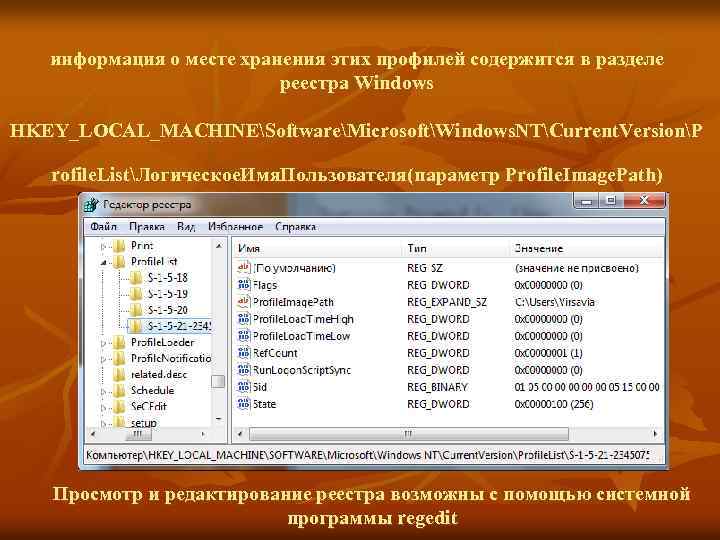Click the ProfileImagePath string icon
Image resolution: width=720 pixels, height=540 pixels.
point(243,302)
